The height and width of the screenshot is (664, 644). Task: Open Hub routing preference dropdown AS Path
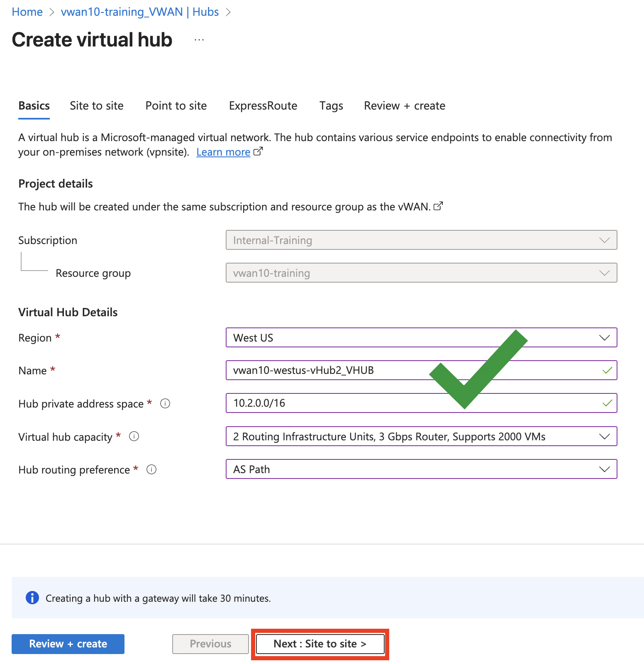pos(421,469)
